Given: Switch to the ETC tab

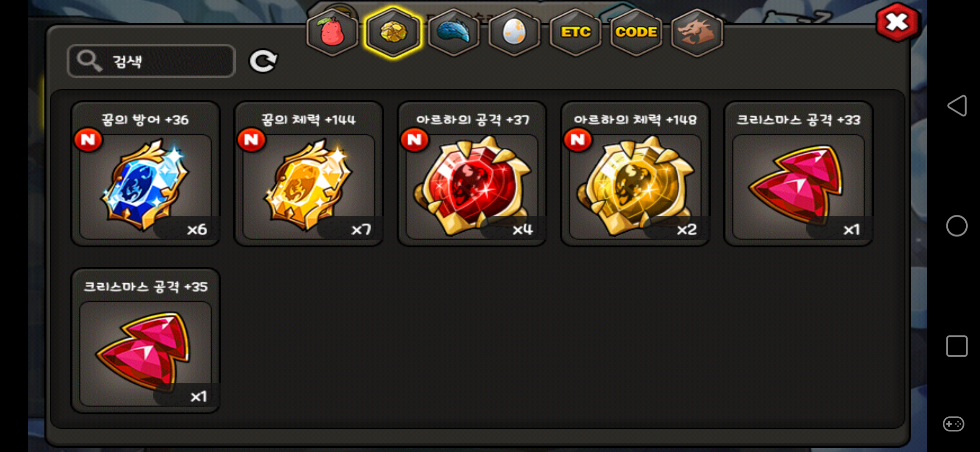Looking at the screenshot, I should (x=575, y=32).
